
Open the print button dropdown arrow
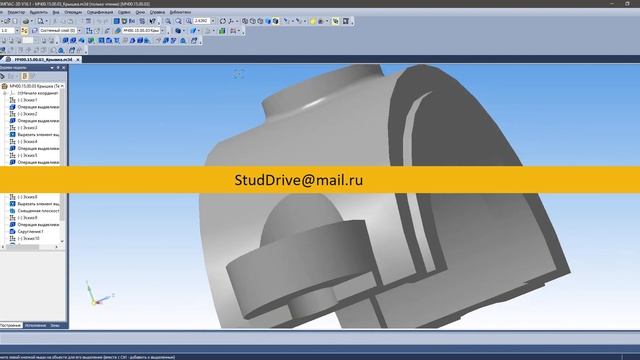click(x=32, y=21)
